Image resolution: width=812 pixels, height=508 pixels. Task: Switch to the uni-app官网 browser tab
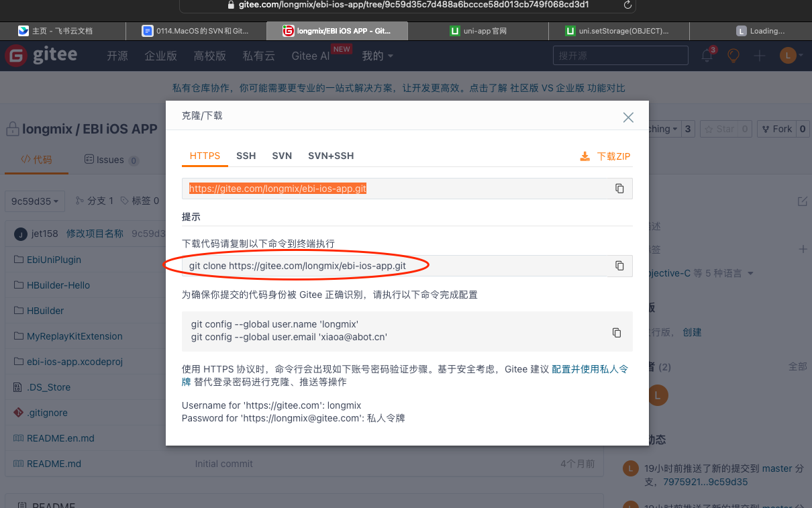478,31
